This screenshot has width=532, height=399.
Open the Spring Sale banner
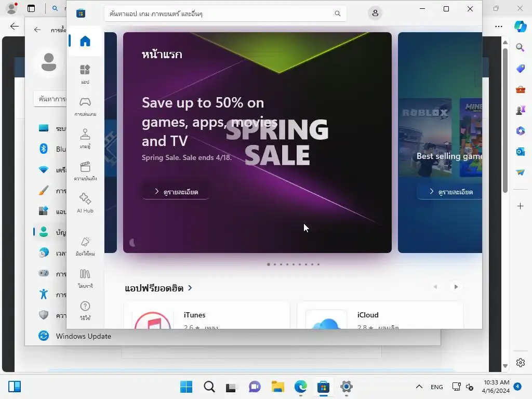coord(257,142)
